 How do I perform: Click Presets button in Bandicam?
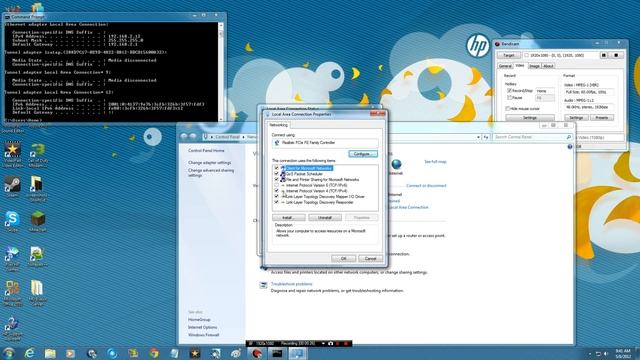(x=602, y=118)
